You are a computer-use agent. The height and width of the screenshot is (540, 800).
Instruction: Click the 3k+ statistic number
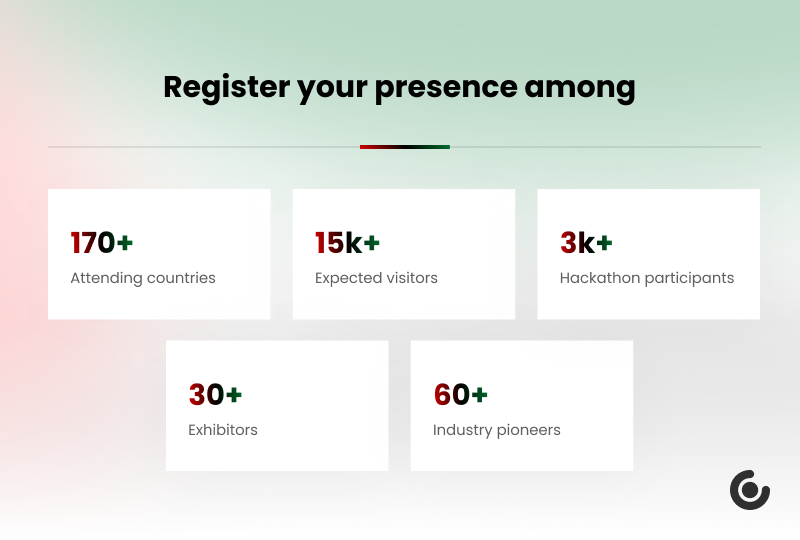(x=586, y=242)
